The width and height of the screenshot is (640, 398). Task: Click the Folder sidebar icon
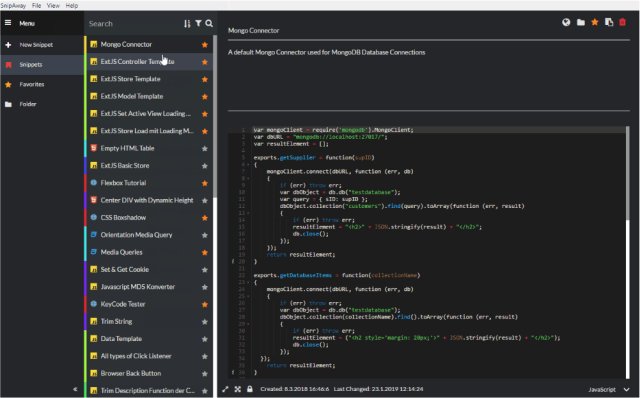click(x=8, y=104)
